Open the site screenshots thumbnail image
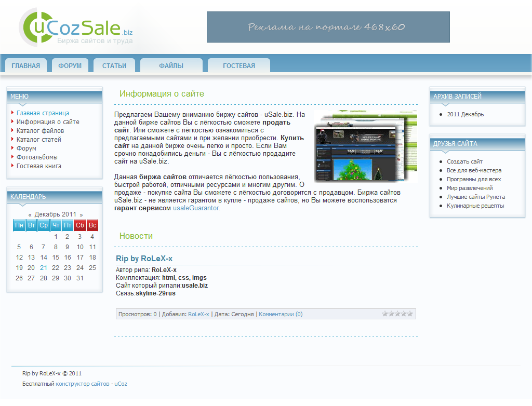The image size is (532, 406). click(x=365, y=146)
